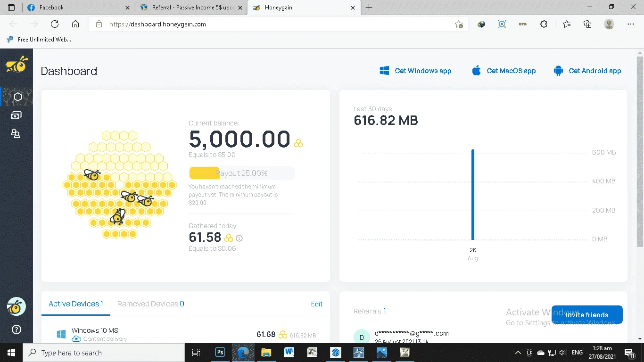Click the Get Windows app link
Viewport: 644px width, 362px height.
[x=415, y=71]
